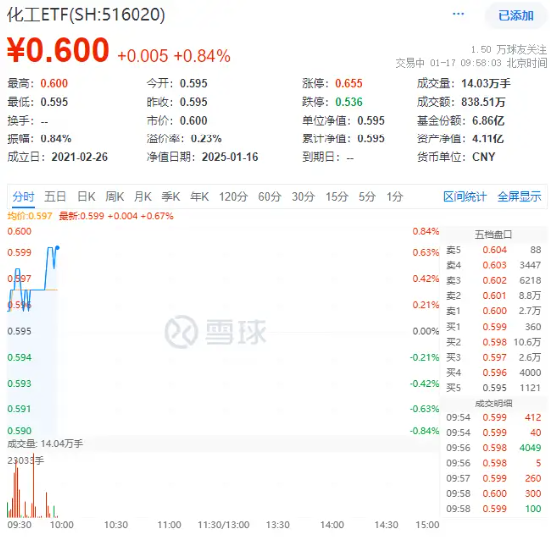The height and width of the screenshot is (540, 550).
Task: Click the 09:54 trade with volume 40
Action: pos(494,433)
